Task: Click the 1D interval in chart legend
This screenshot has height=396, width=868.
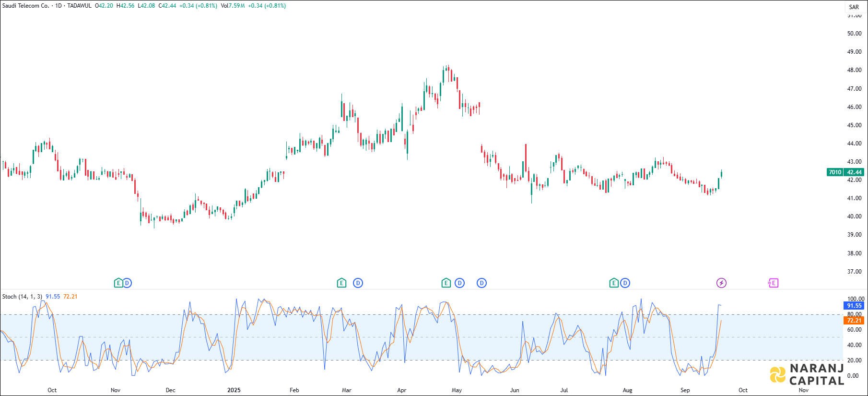Action: [x=59, y=6]
